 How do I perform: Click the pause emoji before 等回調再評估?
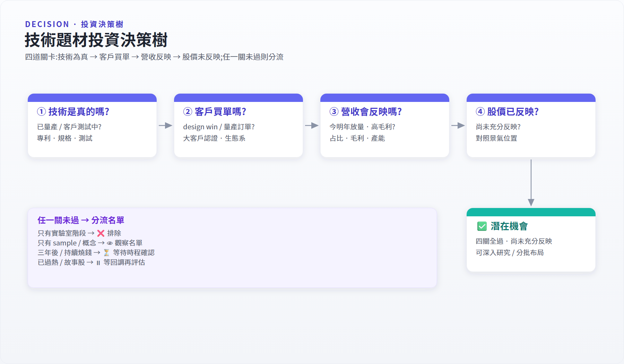(x=98, y=263)
